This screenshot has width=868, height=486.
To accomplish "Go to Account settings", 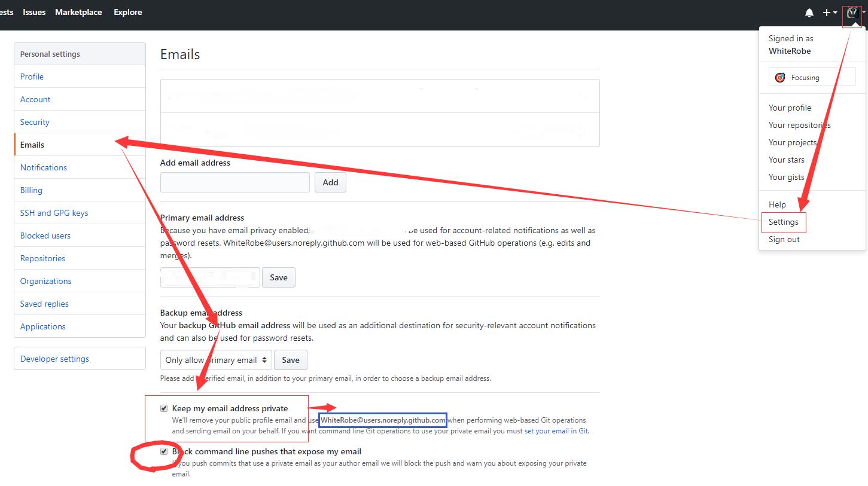I will coord(80,99).
